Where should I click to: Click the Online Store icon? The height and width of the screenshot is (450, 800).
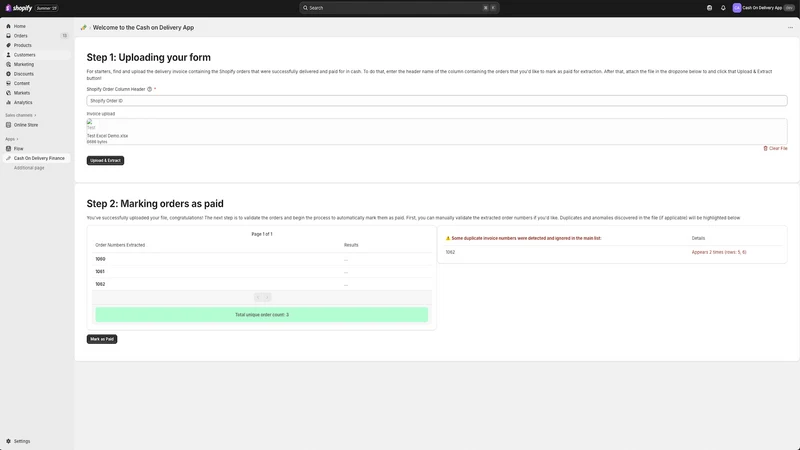coord(8,125)
